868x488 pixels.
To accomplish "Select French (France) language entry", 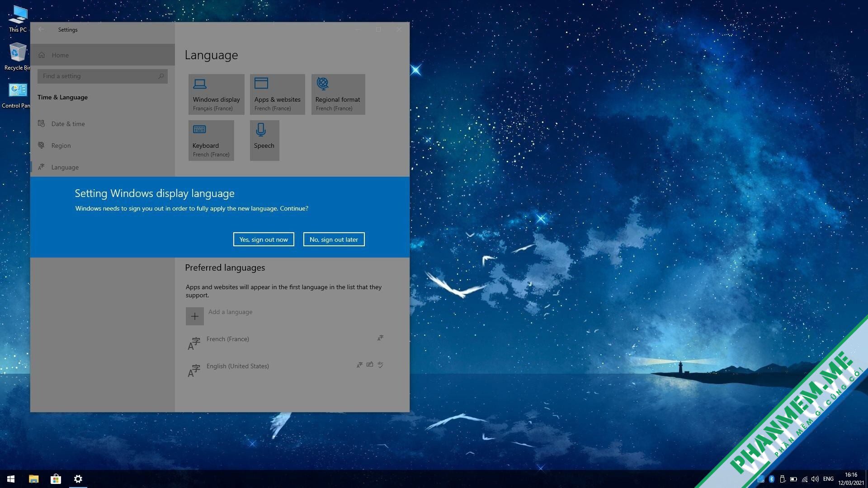I will pyautogui.click(x=286, y=343).
